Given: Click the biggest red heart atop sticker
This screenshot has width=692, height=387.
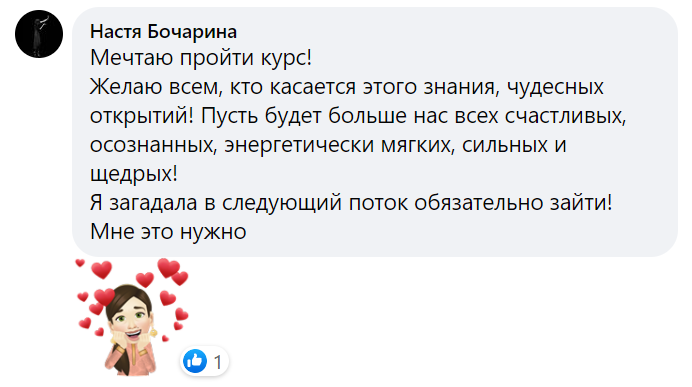Looking at the screenshot, I should (x=169, y=267).
